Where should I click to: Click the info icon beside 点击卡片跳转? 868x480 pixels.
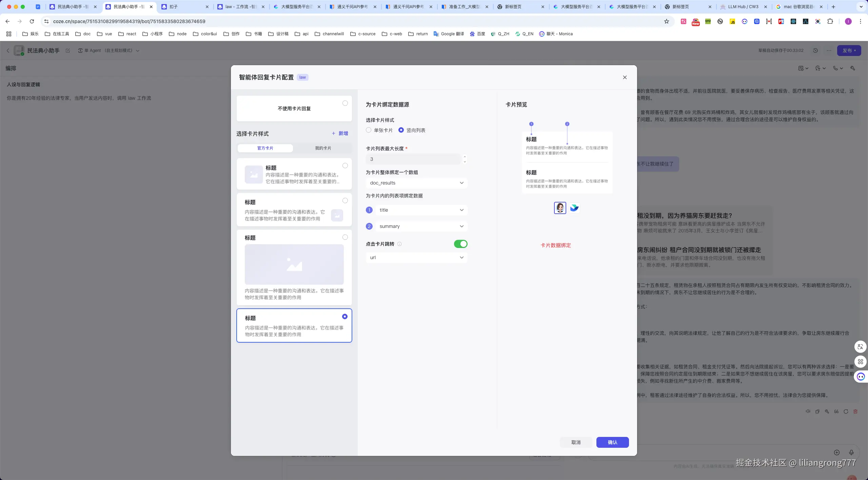(x=399, y=244)
